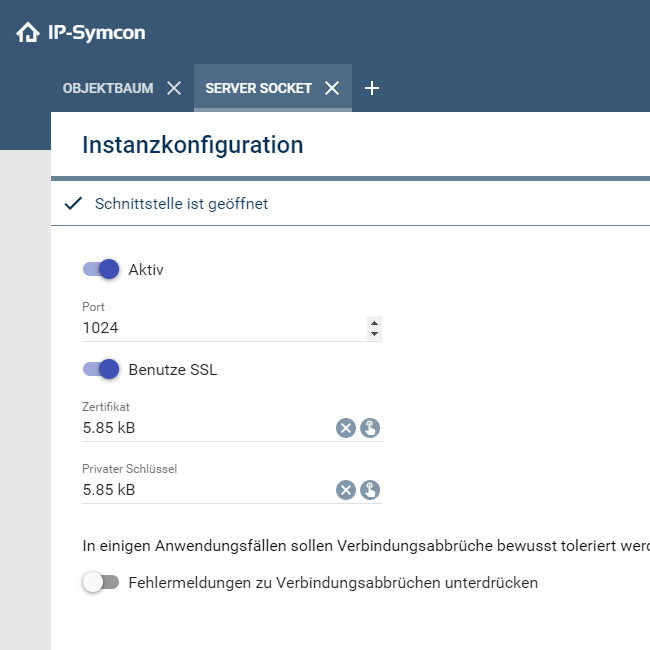Close the Objektbaum tab
650x650 pixels.
(x=174, y=88)
